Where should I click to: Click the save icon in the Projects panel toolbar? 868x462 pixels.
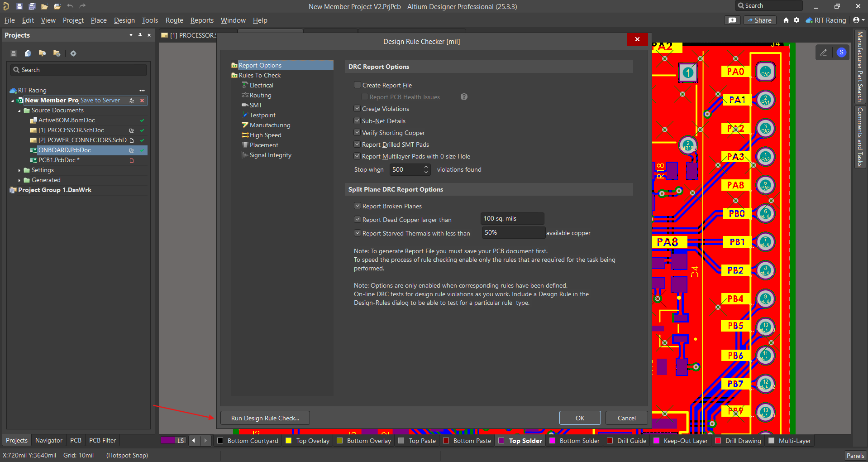(x=14, y=53)
